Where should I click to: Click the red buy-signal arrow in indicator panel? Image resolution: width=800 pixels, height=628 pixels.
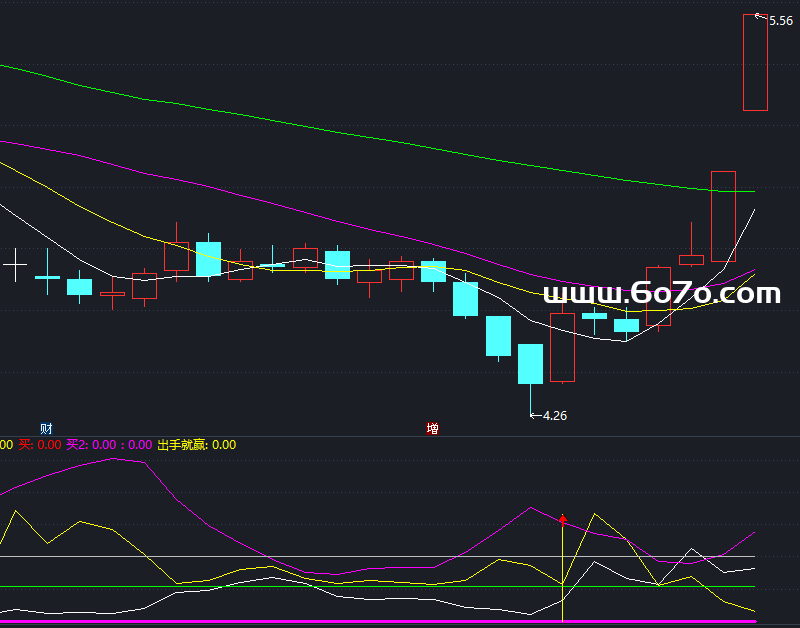(563, 520)
